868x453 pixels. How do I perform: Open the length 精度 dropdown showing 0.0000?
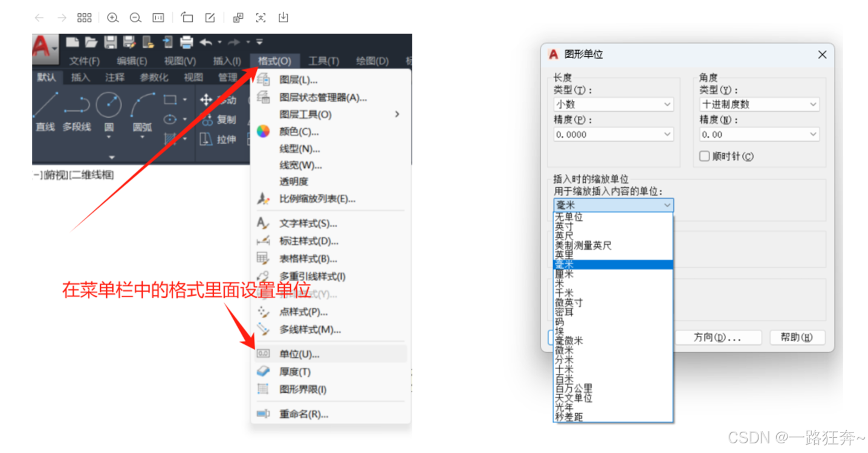614,134
